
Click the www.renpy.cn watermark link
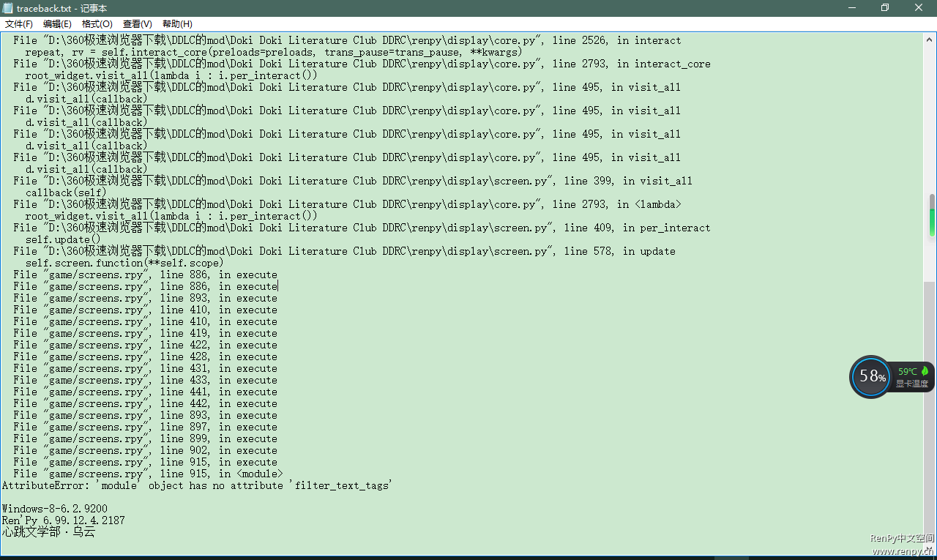pyautogui.click(x=903, y=551)
